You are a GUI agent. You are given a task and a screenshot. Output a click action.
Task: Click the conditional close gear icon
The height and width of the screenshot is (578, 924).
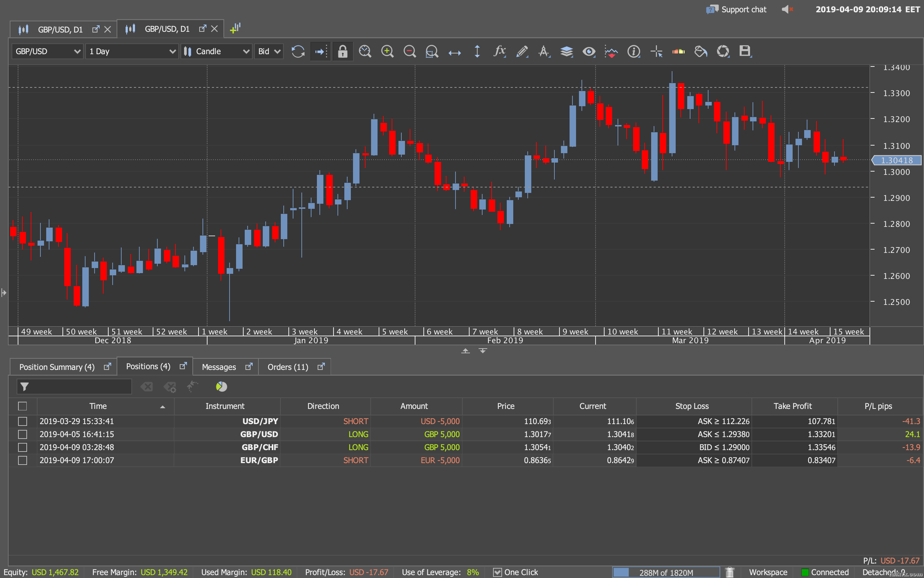pos(170,387)
